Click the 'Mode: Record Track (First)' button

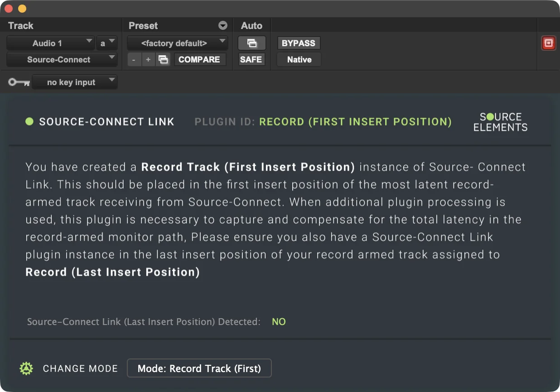pyautogui.click(x=199, y=368)
